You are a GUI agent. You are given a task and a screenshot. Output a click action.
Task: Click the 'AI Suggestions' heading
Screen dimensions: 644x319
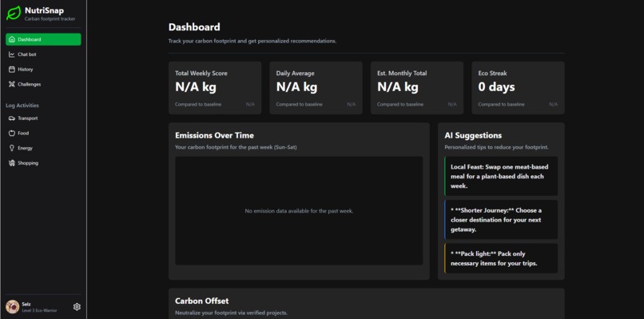tap(473, 135)
